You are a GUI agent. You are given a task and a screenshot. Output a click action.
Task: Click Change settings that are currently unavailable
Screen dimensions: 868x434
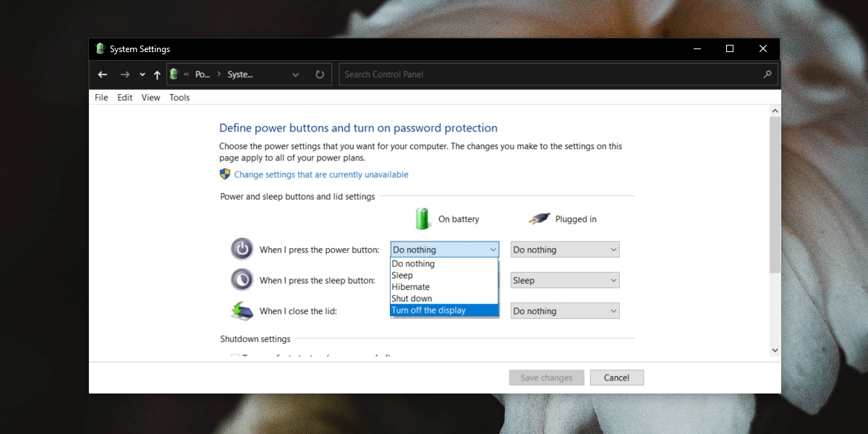[321, 174]
